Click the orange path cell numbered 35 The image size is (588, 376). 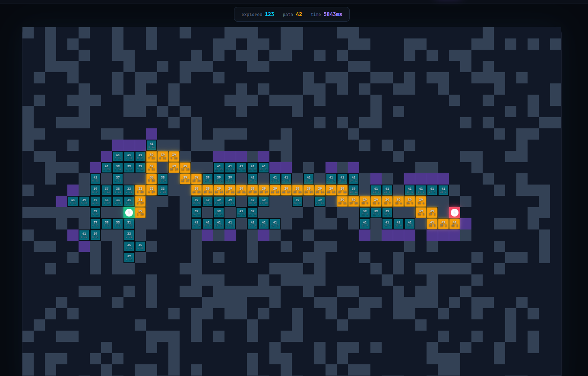click(151, 178)
